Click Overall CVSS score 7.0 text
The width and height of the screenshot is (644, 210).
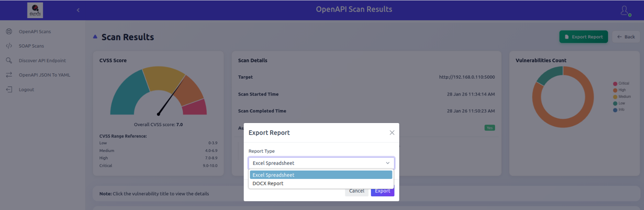pyautogui.click(x=158, y=125)
